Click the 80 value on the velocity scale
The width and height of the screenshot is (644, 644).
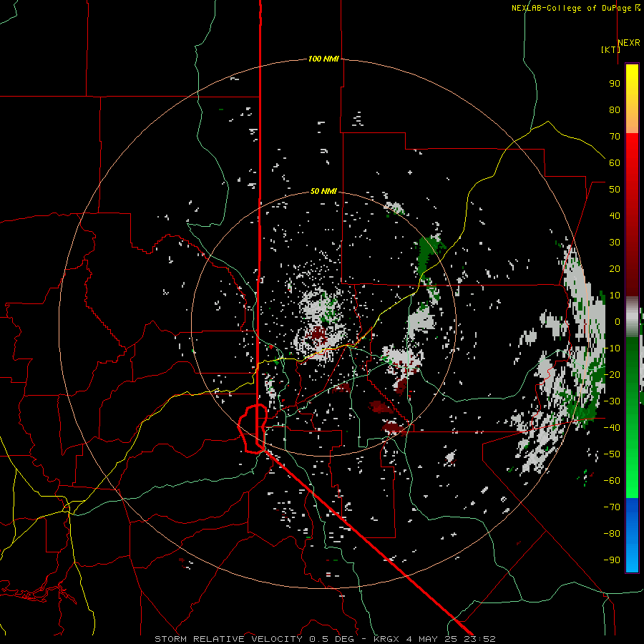(x=615, y=109)
